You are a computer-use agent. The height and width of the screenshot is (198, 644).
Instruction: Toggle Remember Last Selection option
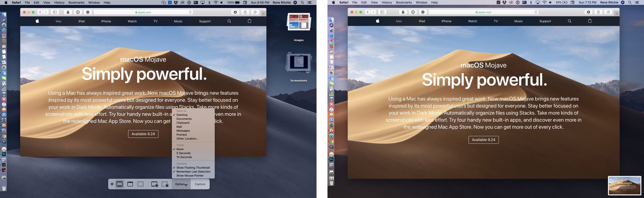pos(193,172)
